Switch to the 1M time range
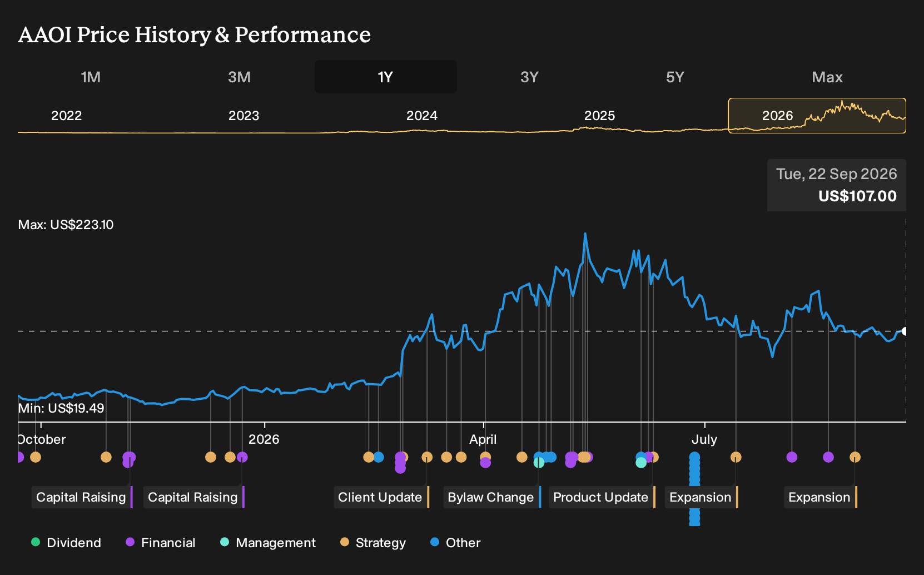 point(91,77)
